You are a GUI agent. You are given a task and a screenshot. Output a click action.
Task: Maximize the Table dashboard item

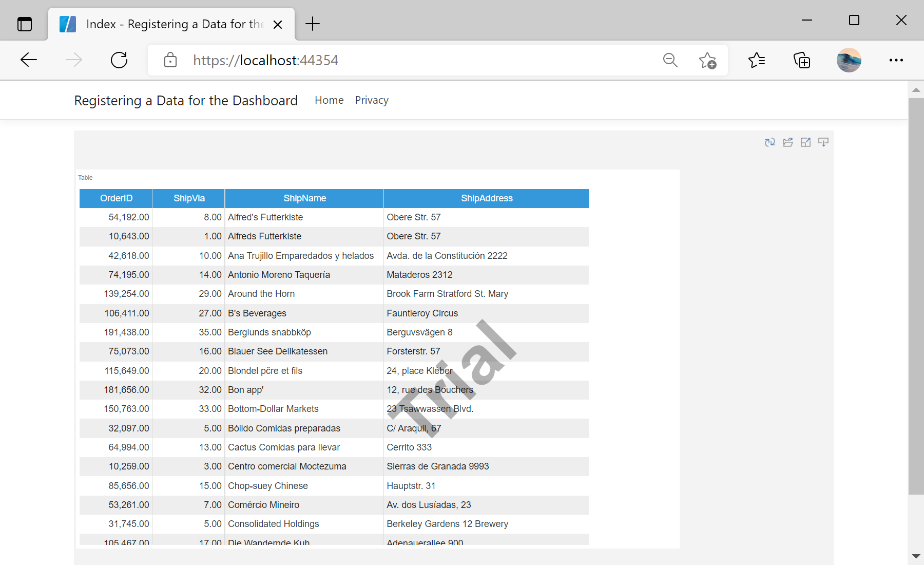[805, 142]
